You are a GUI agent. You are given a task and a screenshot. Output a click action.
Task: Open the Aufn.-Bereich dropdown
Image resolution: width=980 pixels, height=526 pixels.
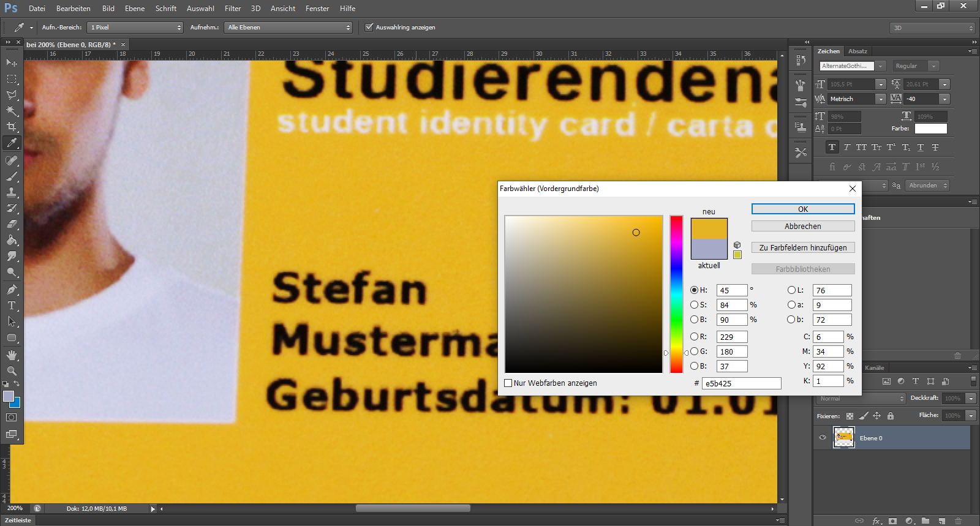pos(135,28)
